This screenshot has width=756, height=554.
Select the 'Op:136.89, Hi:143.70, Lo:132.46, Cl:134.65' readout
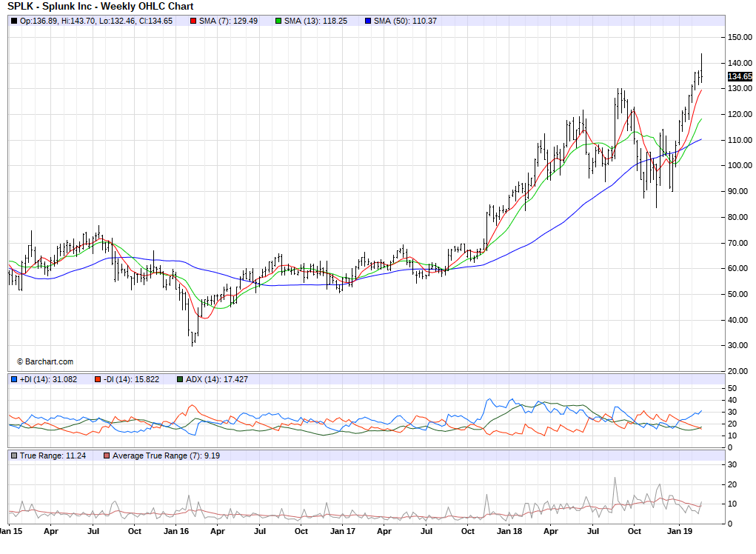96,21
